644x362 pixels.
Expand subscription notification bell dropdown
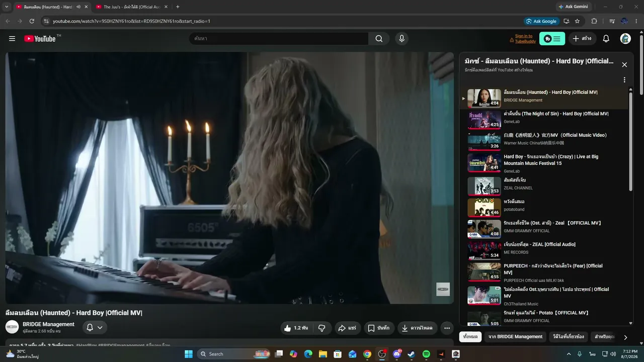[x=95, y=327]
